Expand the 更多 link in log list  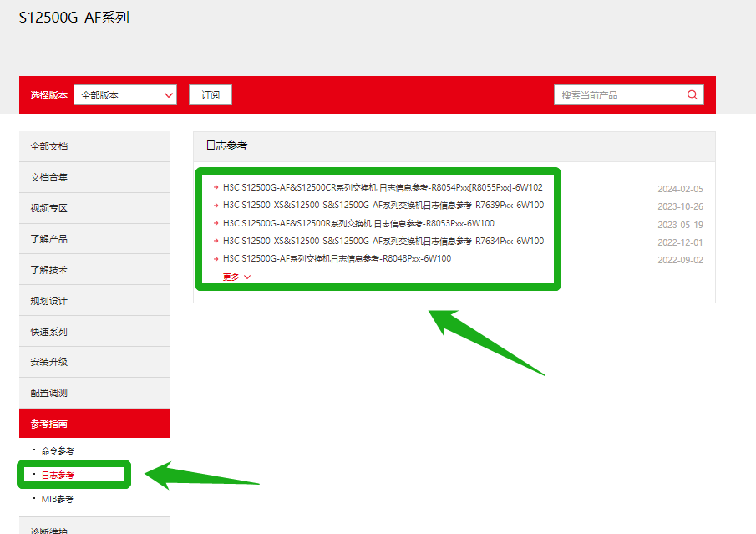point(236,277)
